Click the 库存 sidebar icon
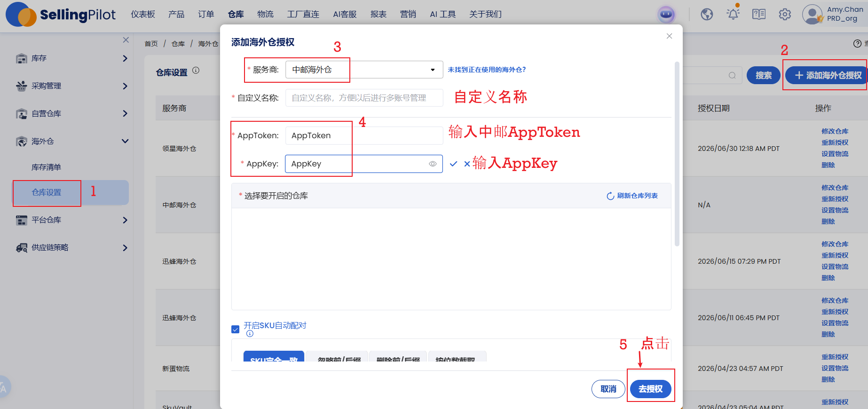This screenshot has width=868, height=409. tap(22, 58)
